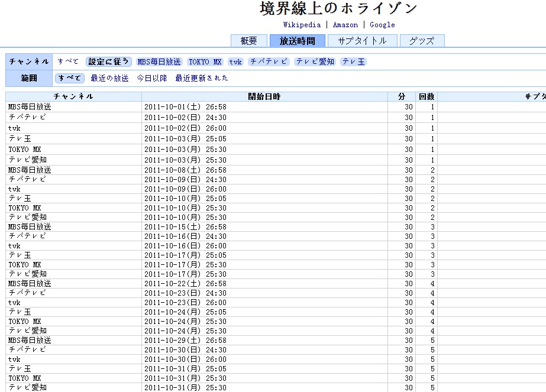
Task: Filter by TOKYO MX channel
Action: pyautogui.click(x=205, y=61)
